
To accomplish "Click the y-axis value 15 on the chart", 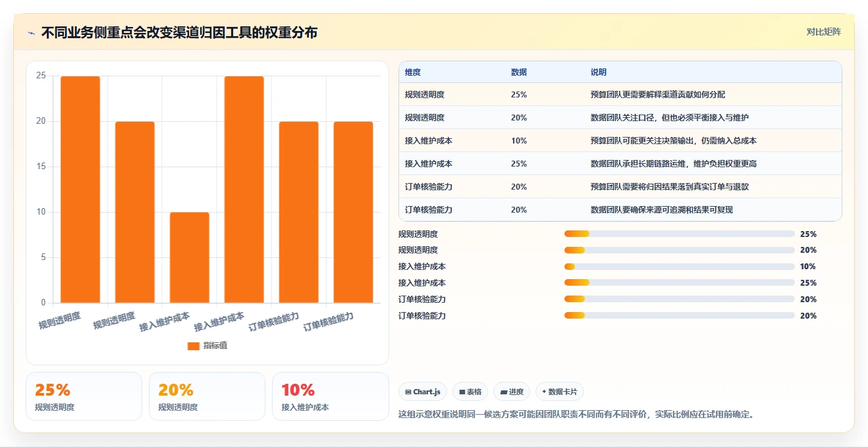I will pos(41,167).
